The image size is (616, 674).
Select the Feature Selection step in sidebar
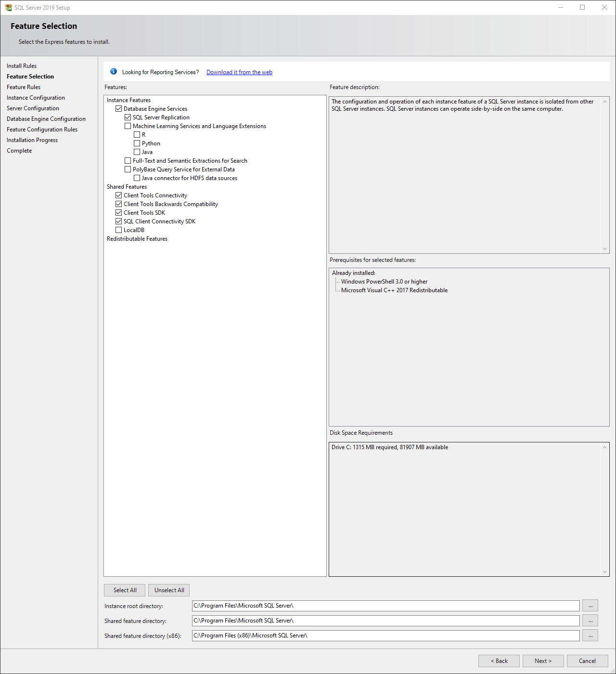pos(30,77)
